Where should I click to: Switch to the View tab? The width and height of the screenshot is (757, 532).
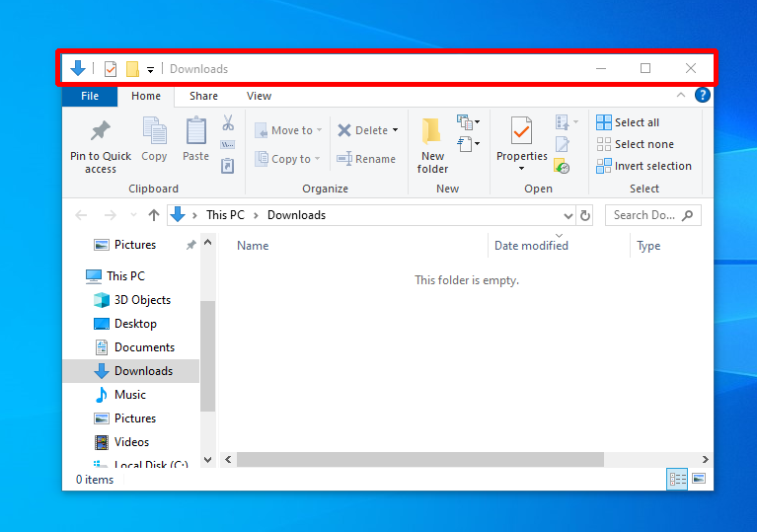click(x=259, y=96)
